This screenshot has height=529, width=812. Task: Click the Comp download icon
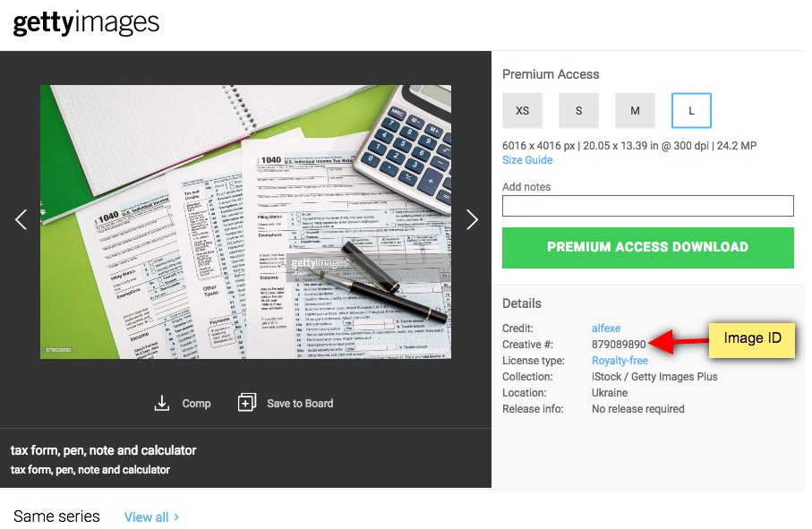[x=162, y=403]
